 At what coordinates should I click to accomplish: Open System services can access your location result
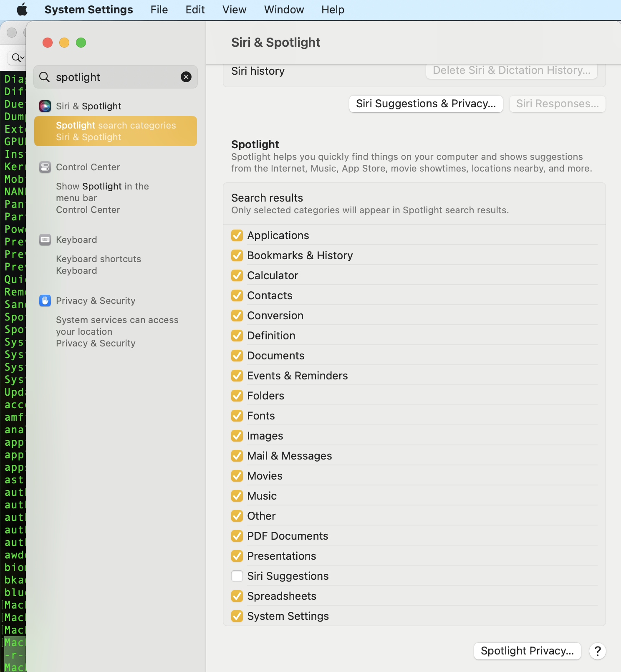pos(116,331)
